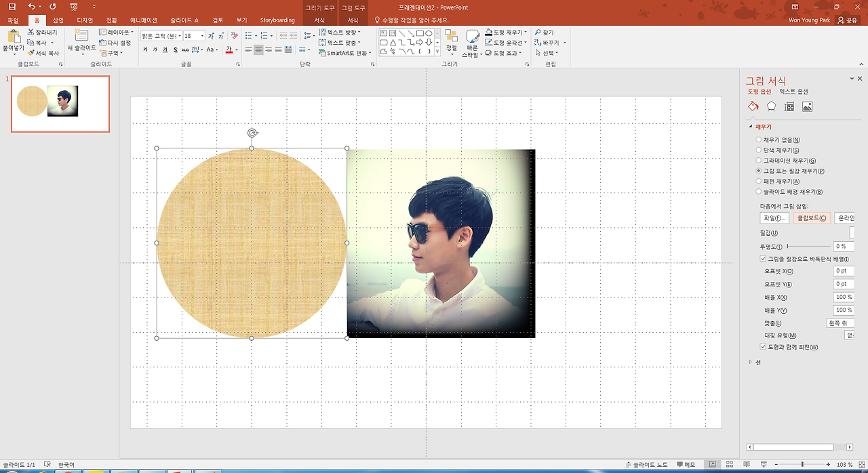868x473 pixels.
Task: Click the justify paragraph icon
Action: coord(279,50)
